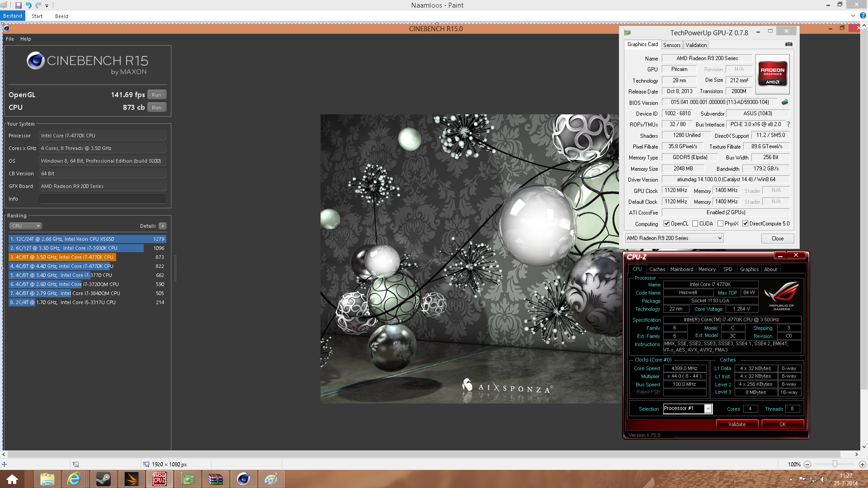Toggle the PhysX checkbox in GPU-Z

[x=720, y=224]
